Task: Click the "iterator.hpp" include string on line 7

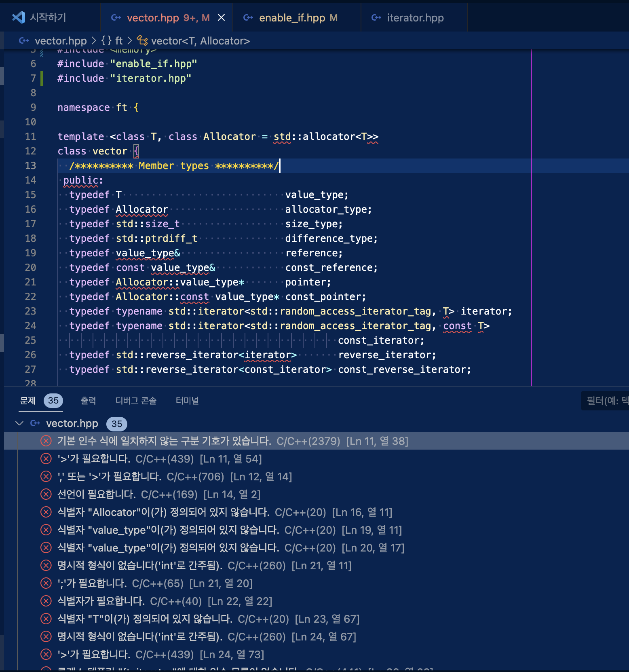Action: [x=150, y=78]
